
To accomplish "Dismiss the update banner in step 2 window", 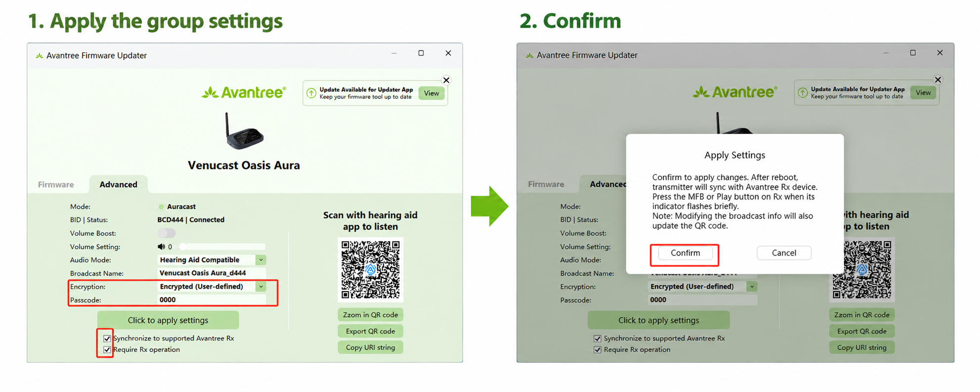I will (938, 80).
